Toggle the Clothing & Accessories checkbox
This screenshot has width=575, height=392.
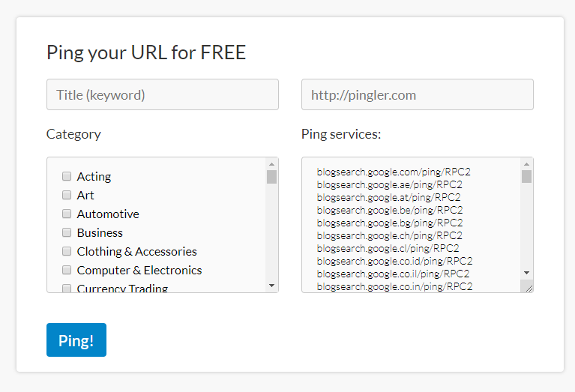click(x=67, y=251)
